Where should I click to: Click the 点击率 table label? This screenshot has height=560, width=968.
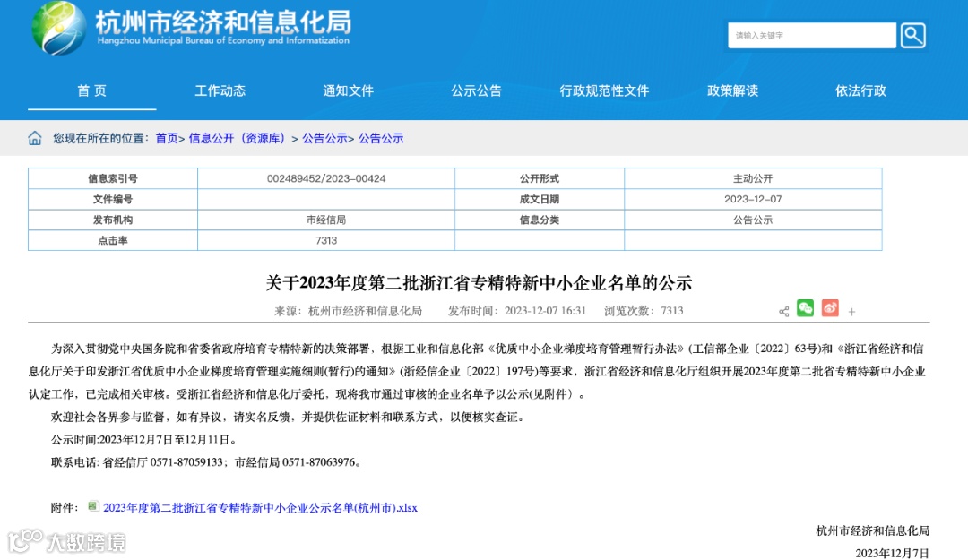(113, 240)
